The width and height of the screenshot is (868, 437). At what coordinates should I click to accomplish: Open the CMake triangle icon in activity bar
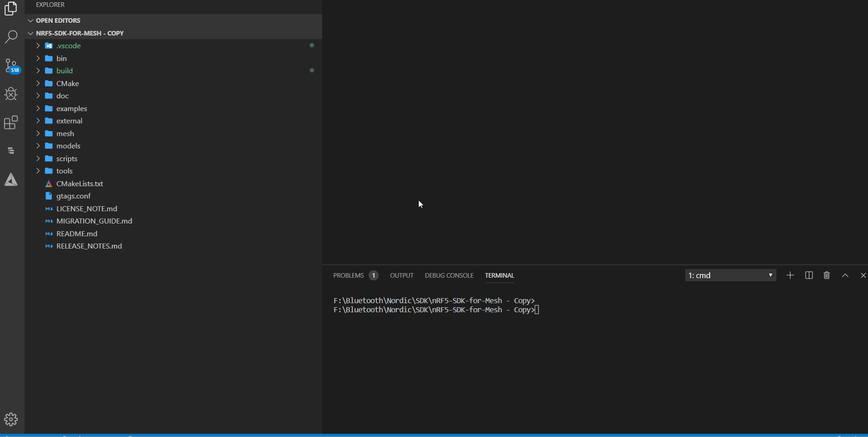11,180
